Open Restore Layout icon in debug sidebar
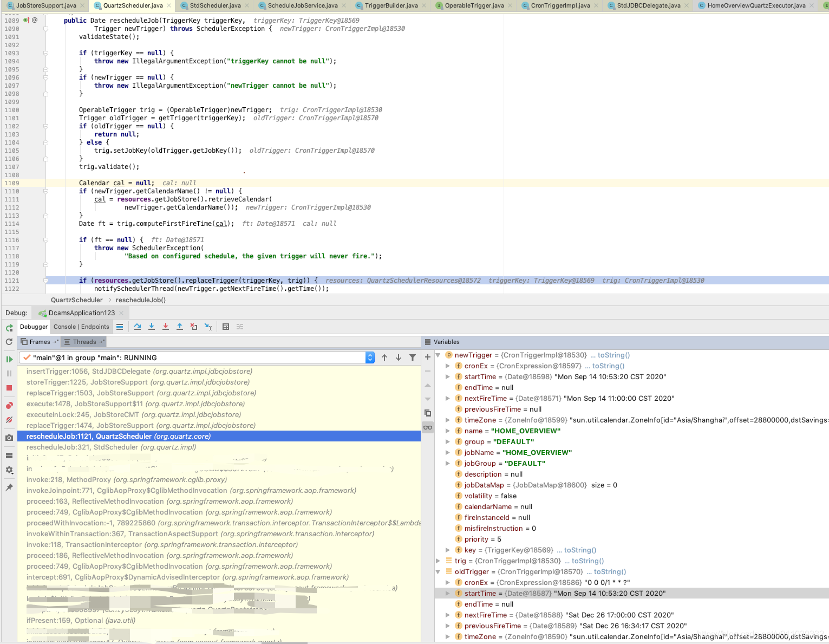 pyautogui.click(x=9, y=456)
